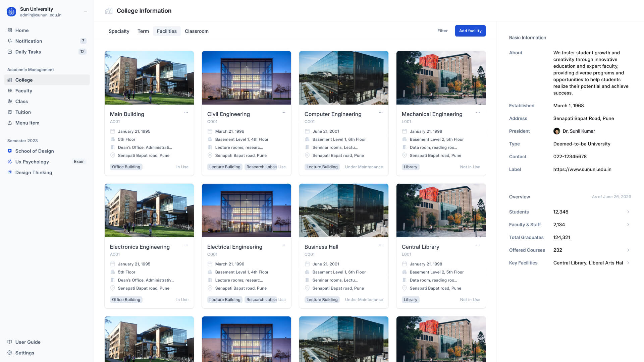Click the Daily Tasks count badge 12
The height and width of the screenshot is (362, 644).
pyautogui.click(x=83, y=52)
